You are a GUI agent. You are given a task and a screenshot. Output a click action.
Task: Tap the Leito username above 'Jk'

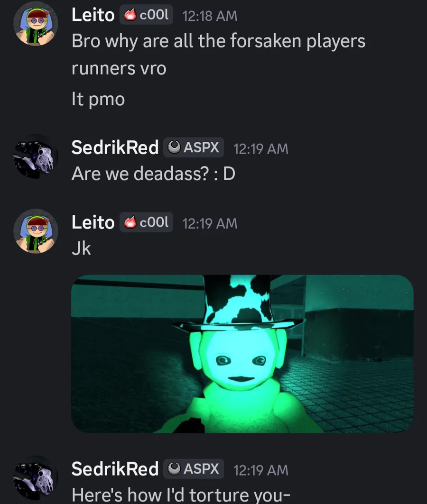93,222
